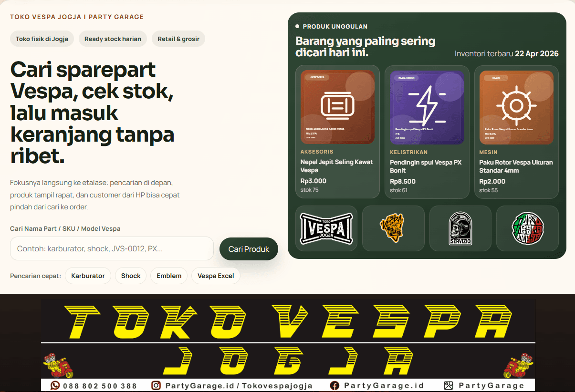Click the MESIN category label

(489, 152)
